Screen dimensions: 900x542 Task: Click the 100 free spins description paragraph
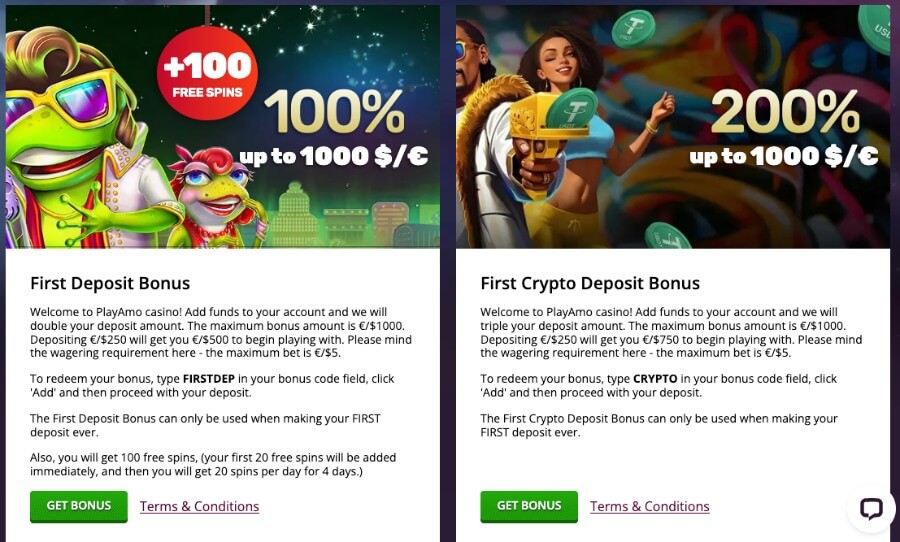[x=213, y=464]
